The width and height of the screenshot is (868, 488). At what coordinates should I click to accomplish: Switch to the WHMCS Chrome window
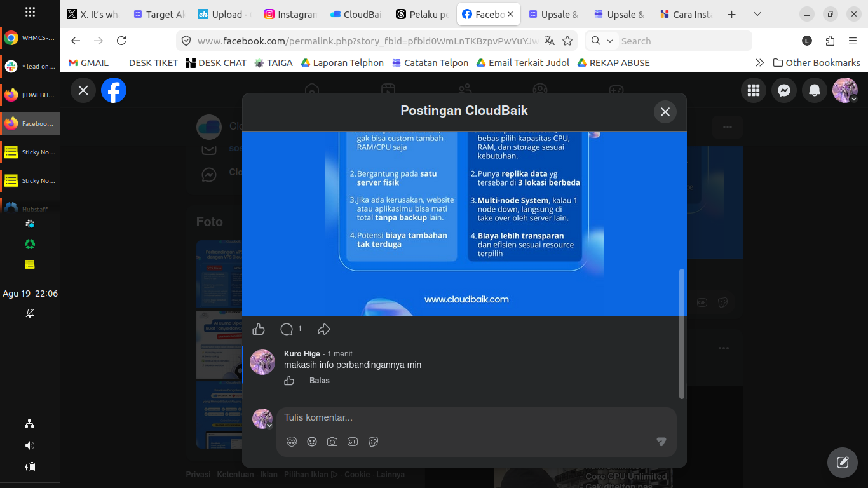(30, 38)
